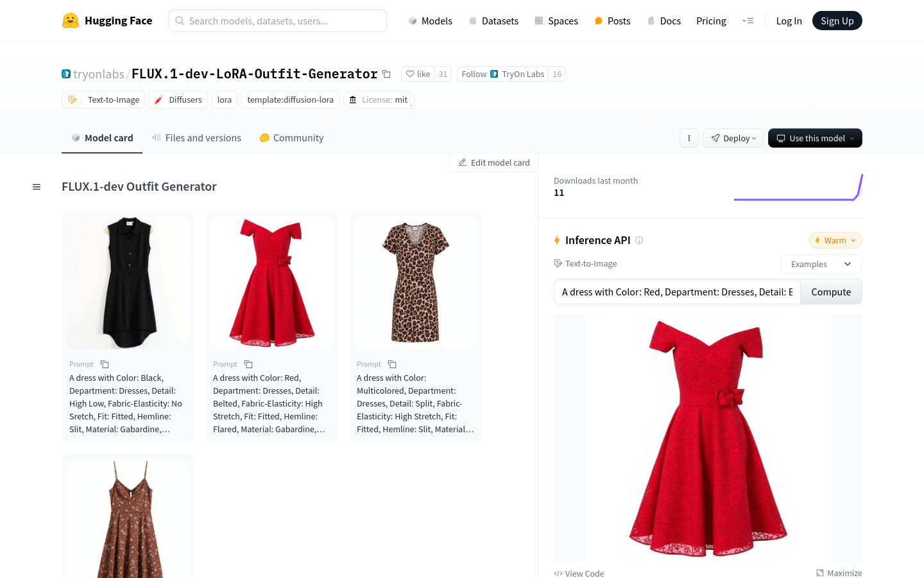The height and width of the screenshot is (578, 924).
Task: Click the Text-to-Image tag
Action: pos(103,100)
